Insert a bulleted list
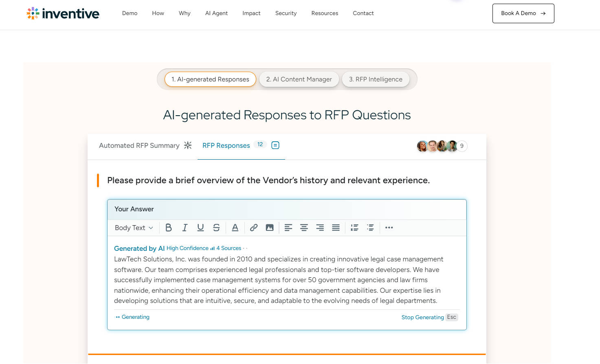 (355, 228)
